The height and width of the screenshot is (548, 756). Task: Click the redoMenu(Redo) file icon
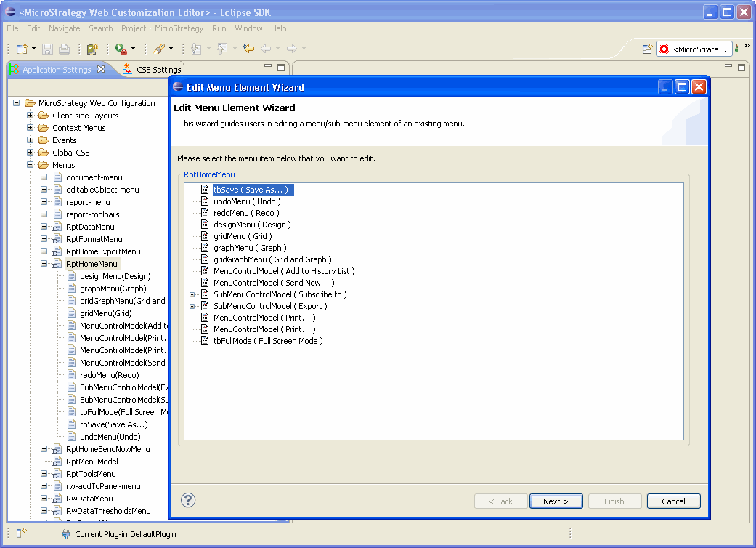coord(71,375)
